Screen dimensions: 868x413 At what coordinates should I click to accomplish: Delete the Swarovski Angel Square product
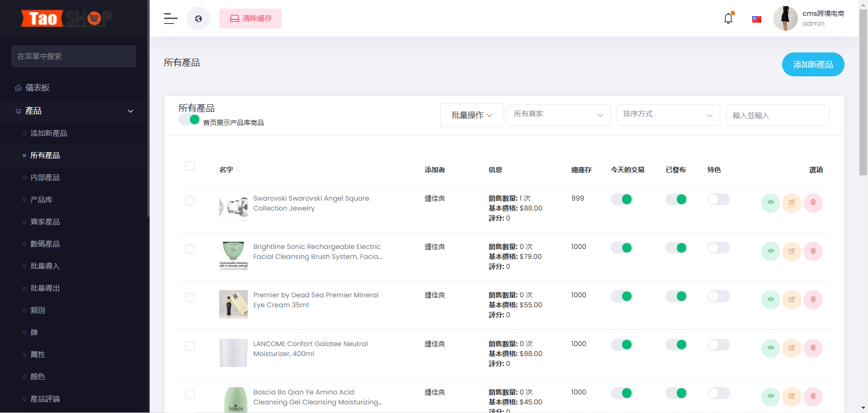(x=813, y=202)
